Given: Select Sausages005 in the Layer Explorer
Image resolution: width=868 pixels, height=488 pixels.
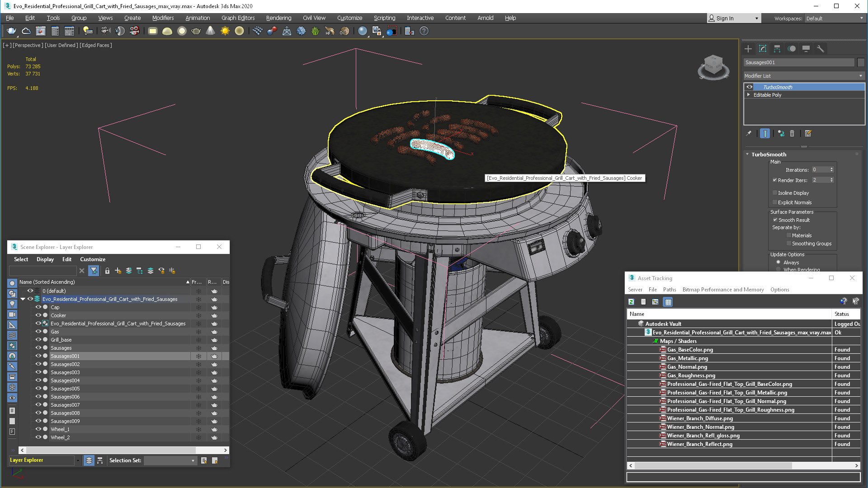Looking at the screenshot, I should point(65,389).
